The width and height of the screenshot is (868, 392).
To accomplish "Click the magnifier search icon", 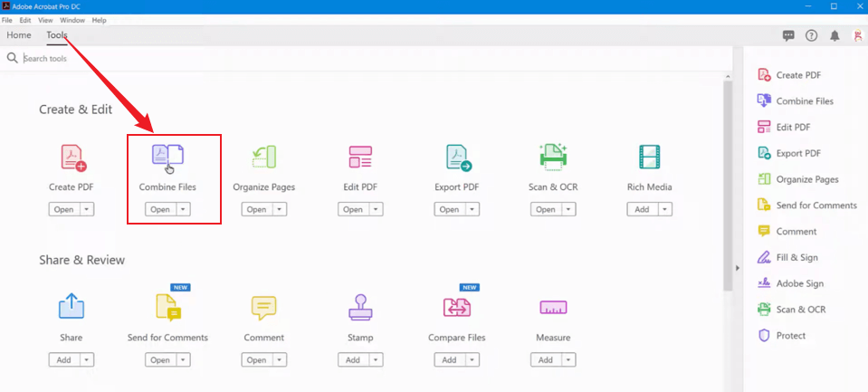I will tap(12, 58).
